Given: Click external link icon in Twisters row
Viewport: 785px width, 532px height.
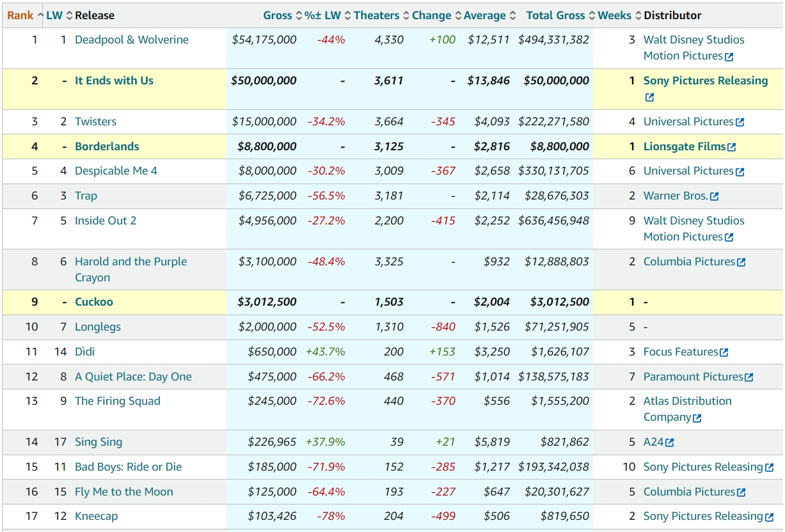Looking at the screenshot, I should click(x=740, y=122).
